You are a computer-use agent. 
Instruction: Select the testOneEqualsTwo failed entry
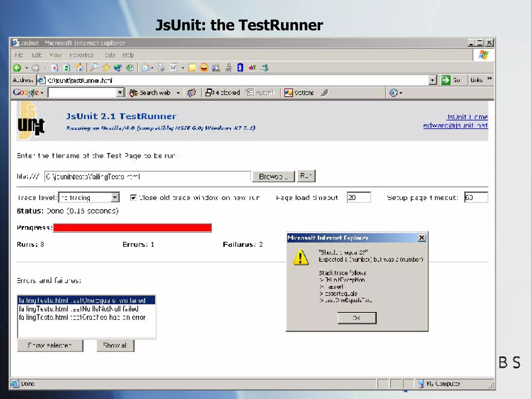pyautogui.click(x=87, y=301)
